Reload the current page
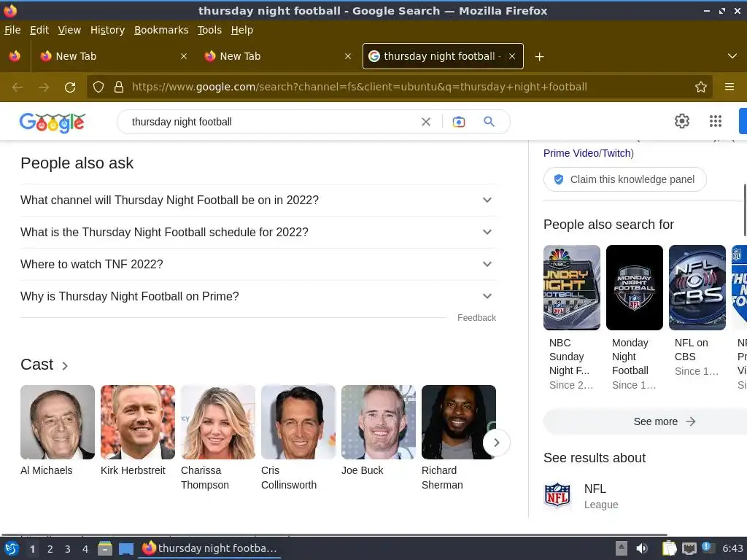This screenshot has height=560, width=747. click(x=70, y=87)
